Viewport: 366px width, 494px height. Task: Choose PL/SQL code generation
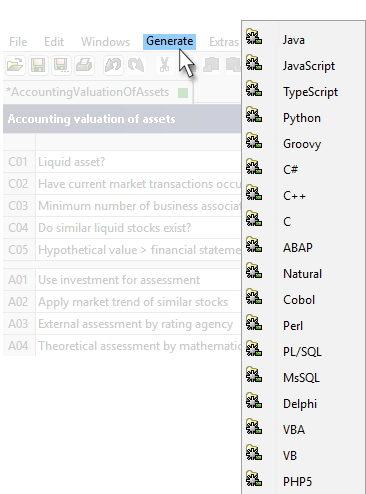pos(303,352)
